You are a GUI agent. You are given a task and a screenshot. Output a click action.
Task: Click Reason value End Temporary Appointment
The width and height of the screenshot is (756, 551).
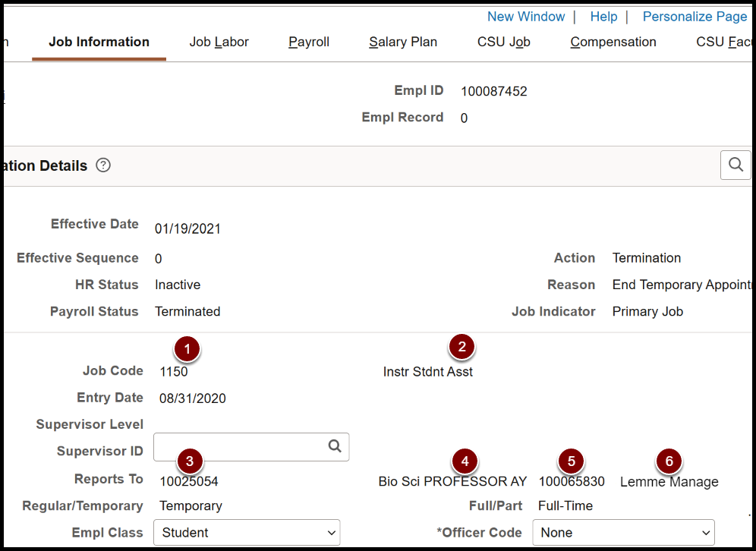coord(682,285)
